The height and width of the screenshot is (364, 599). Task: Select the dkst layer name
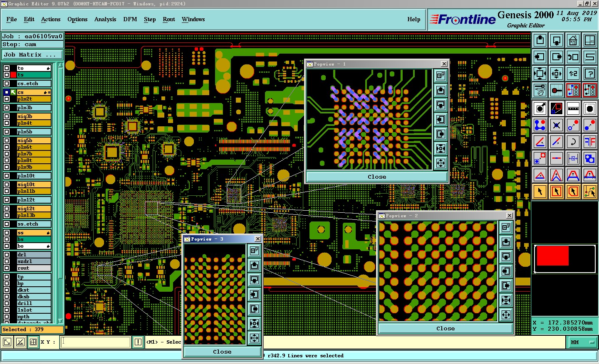coord(34,290)
